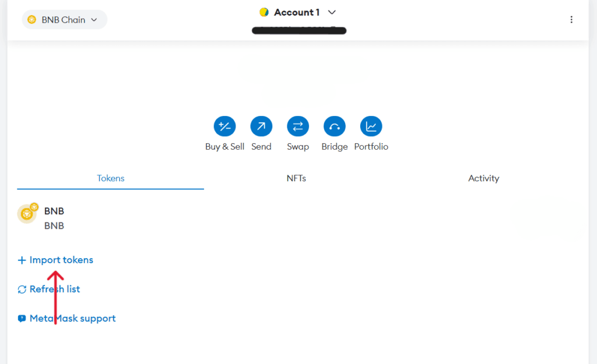This screenshot has height=364, width=597.
Task: Click the Buy & Sell round icon
Action: click(x=224, y=126)
